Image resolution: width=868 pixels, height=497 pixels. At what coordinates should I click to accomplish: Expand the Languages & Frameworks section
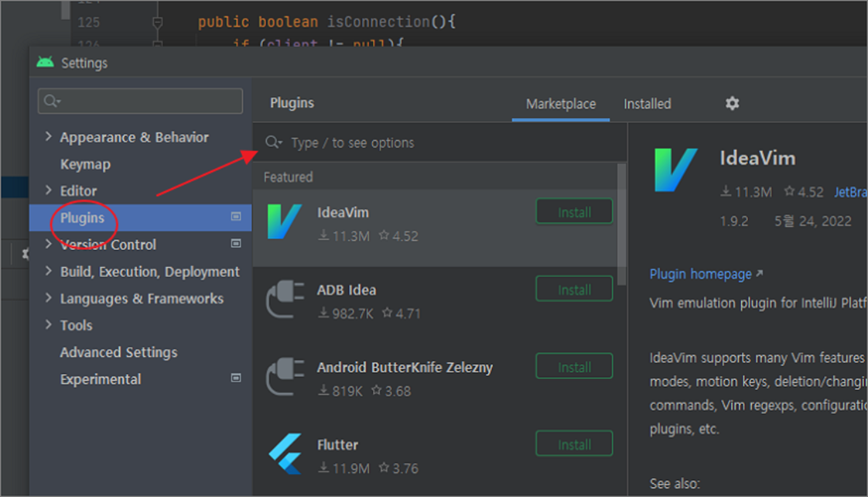tap(48, 297)
